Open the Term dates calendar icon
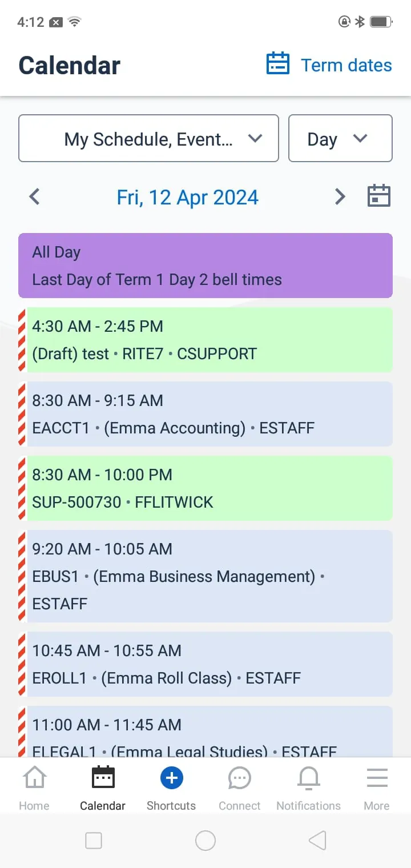 tap(278, 64)
